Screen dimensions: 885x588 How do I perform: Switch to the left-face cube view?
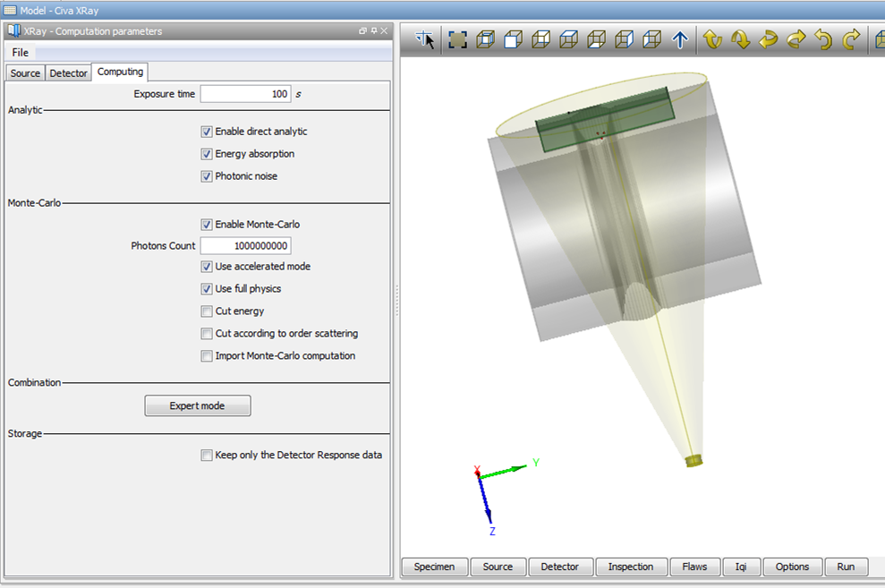[652, 39]
